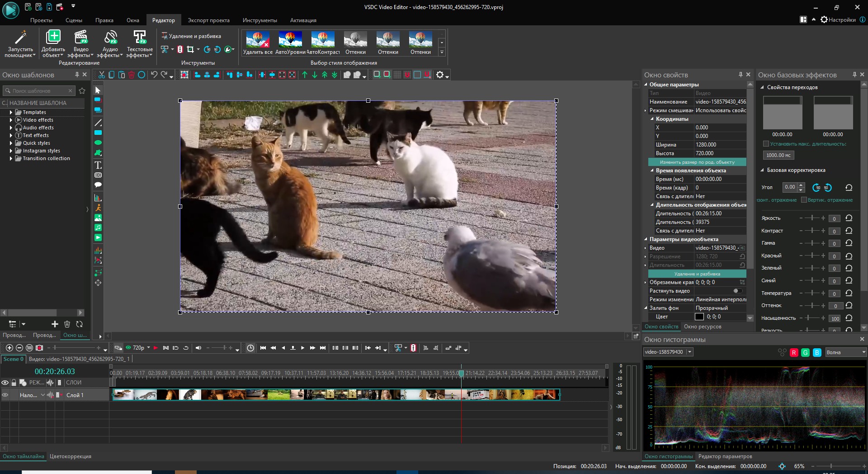
Task: Click the scissors Cut icon
Action: [102, 75]
